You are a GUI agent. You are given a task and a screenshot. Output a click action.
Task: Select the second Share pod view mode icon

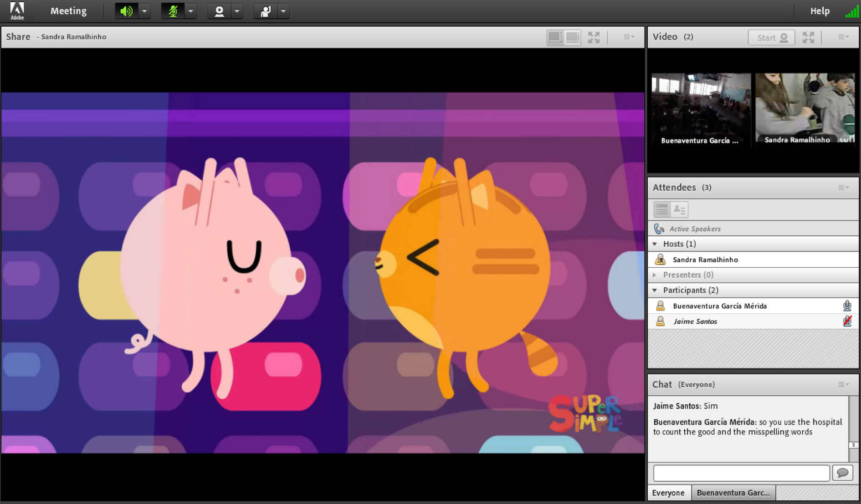pos(573,37)
